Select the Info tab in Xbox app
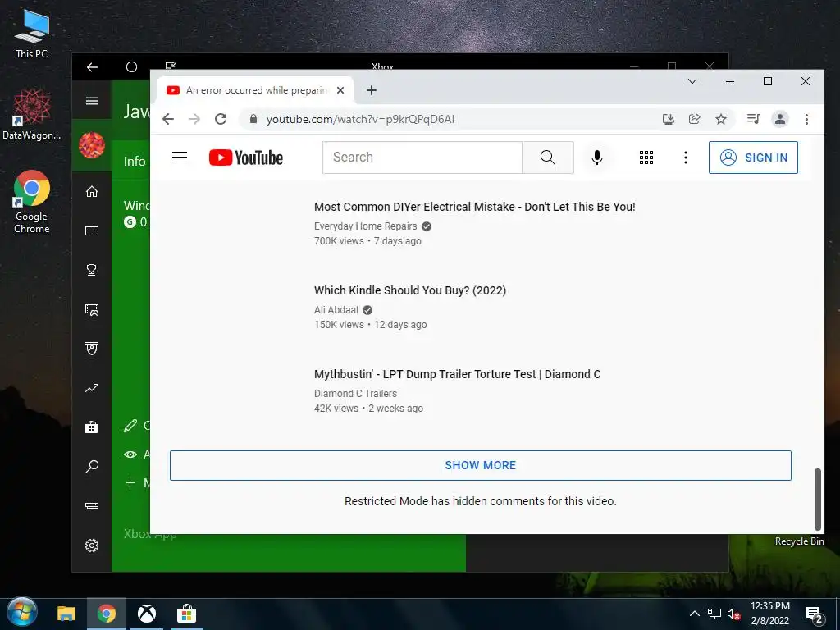 (x=135, y=162)
